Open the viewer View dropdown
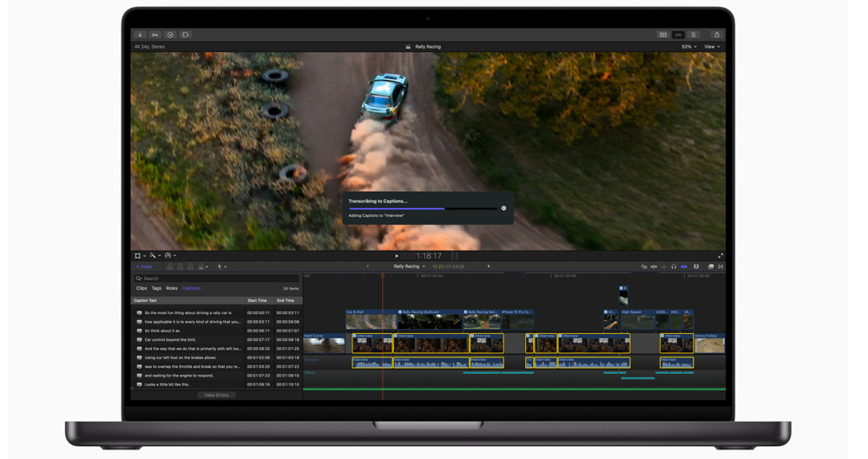868x459 pixels. pyautogui.click(x=712, y=47)
